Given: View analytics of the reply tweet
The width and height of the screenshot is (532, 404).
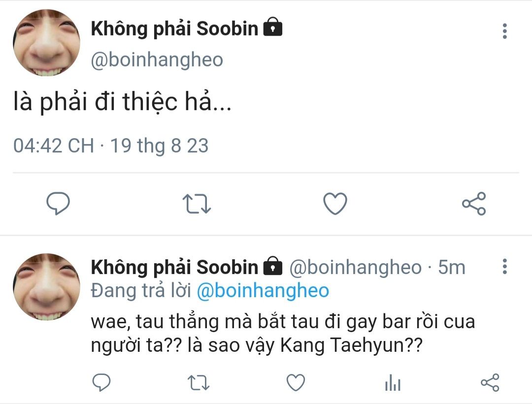Looking at the screenshot, I should (x=393, y=382).
